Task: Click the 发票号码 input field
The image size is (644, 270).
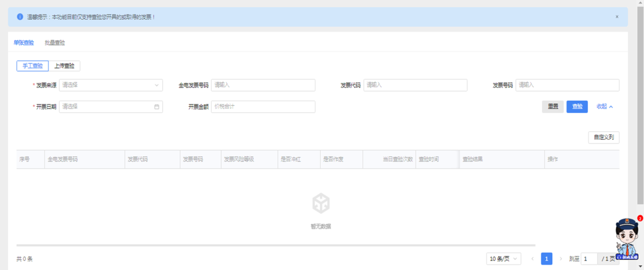Action: tap(567, 85)
